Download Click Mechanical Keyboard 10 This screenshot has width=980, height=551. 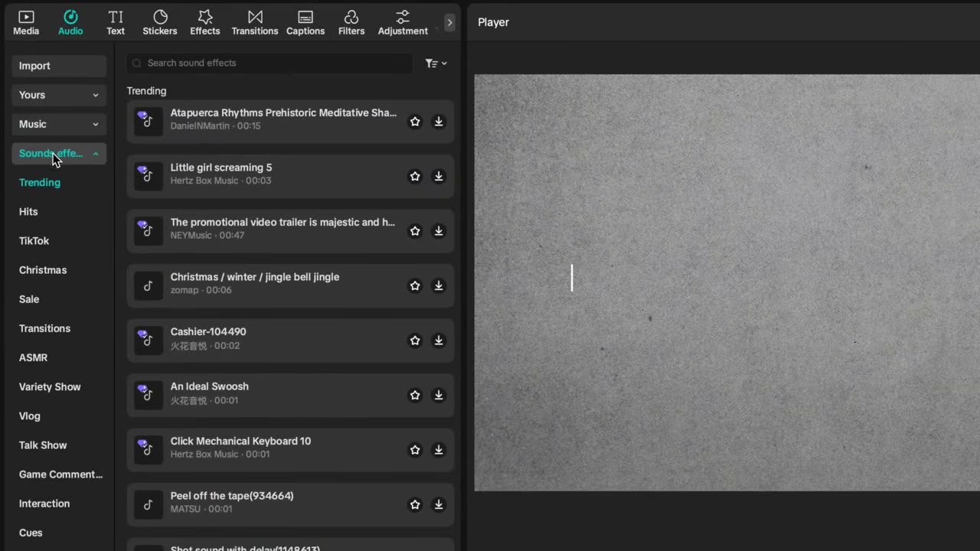pyautogui.click(x=439, y=449)
